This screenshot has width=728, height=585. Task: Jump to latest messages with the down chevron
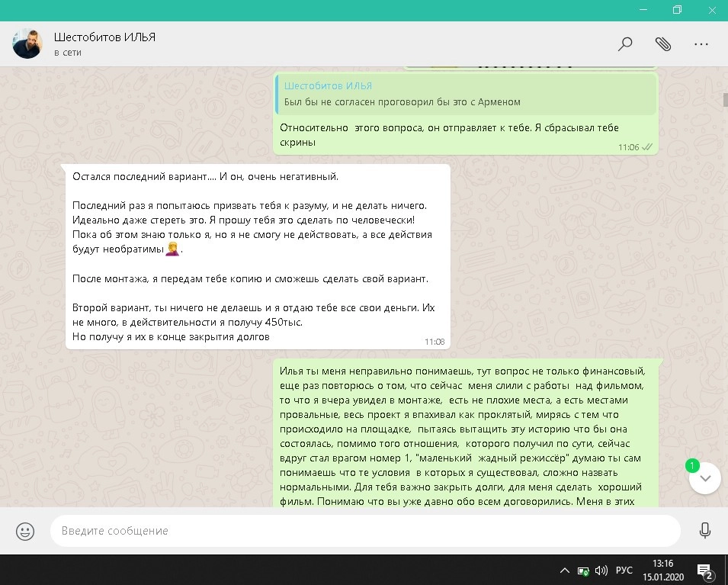tap(705, 479)
